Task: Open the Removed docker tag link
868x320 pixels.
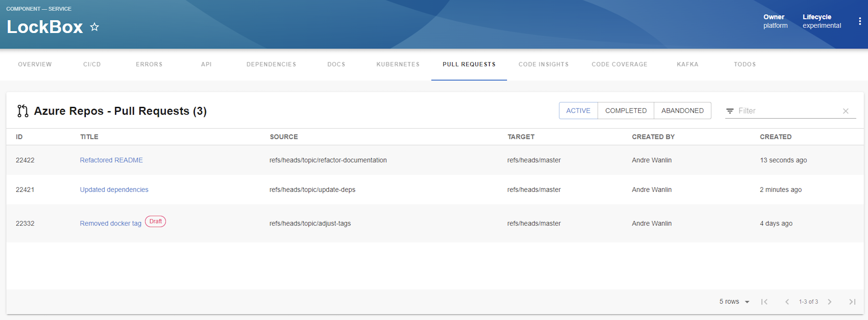Action: point(111,223)
